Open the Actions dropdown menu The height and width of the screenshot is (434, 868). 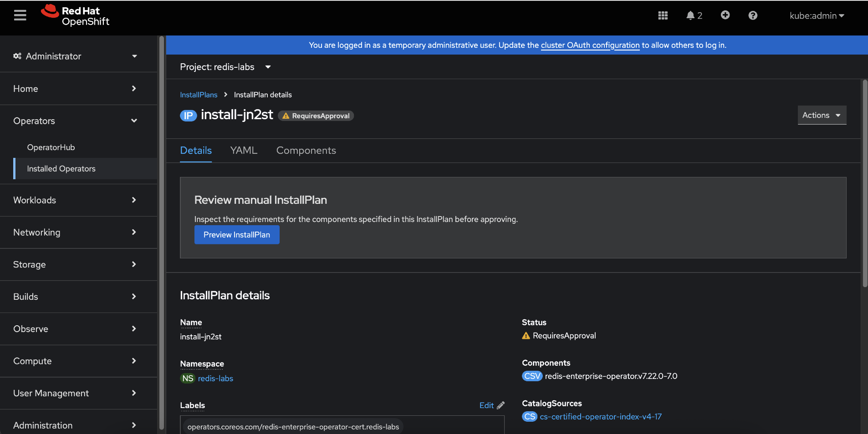pyautogui.click(x=822, y=115)
